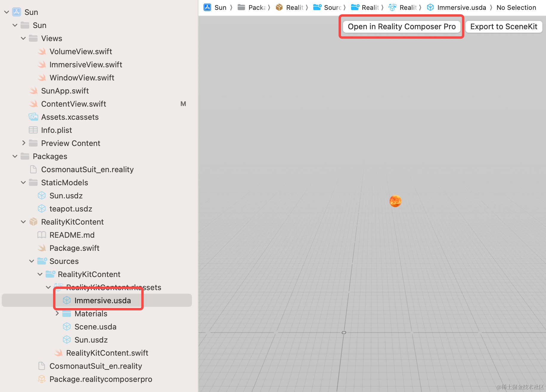
Task: Select Info.plist in navigator
Action: [57, 130]
